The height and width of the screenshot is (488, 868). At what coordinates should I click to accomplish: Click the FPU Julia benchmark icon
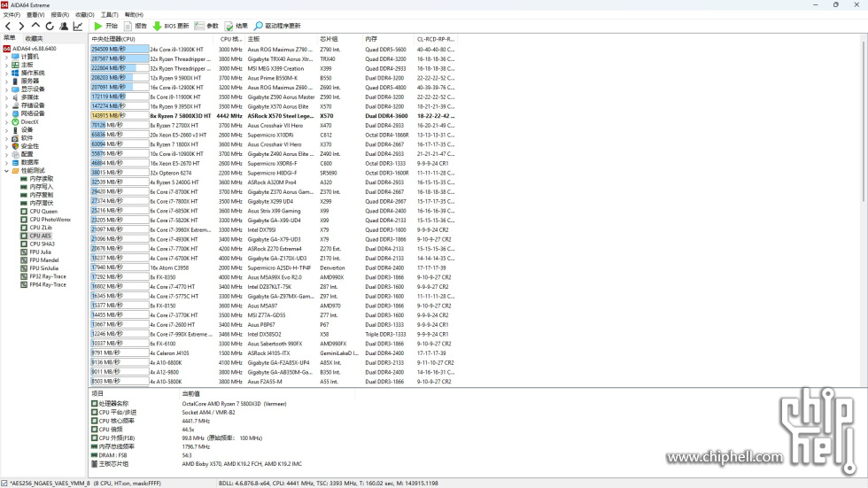tap(24, 252)
